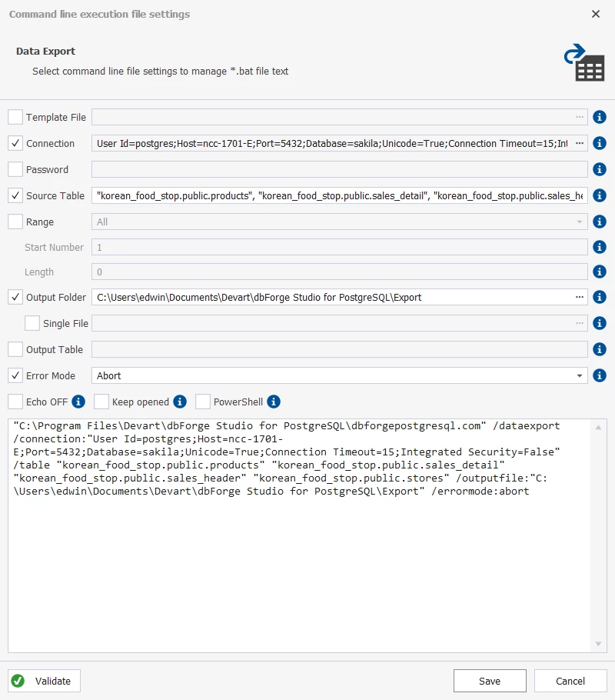Image resolution: width=615 pixels, height=700 pixels.
Task: Click the info icon for Range
Action: [x=600, y=222]
